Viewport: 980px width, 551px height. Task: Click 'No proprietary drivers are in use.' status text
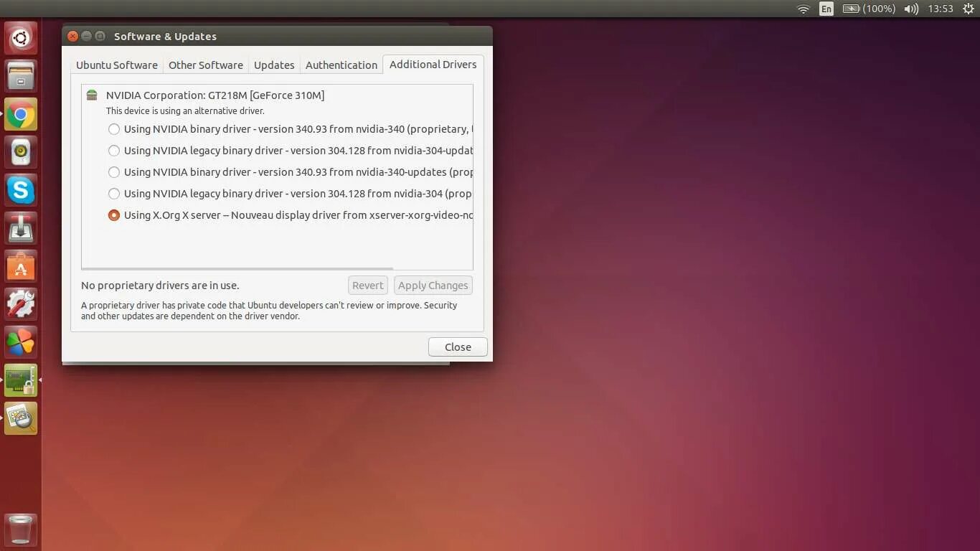tap(160, 286)
